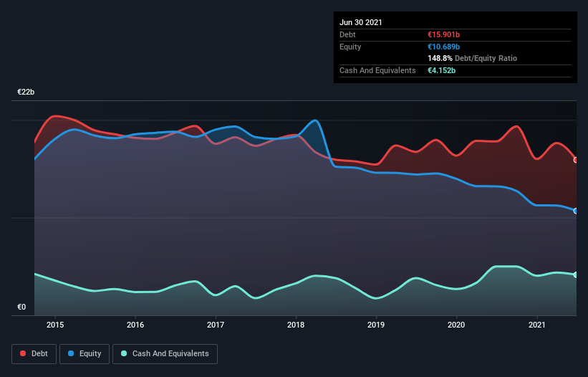588x377 pixels.
Task: Click the 2015 x-axis label
Action: click(55, 325)
